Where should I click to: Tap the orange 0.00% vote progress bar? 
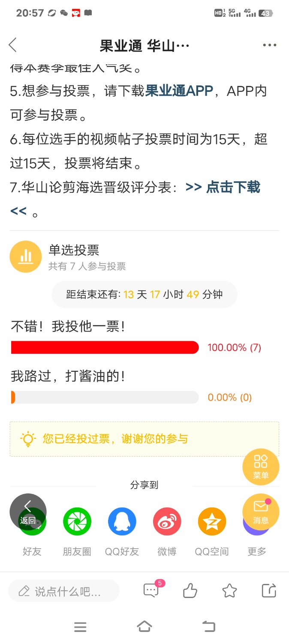(x=105, y=397)
